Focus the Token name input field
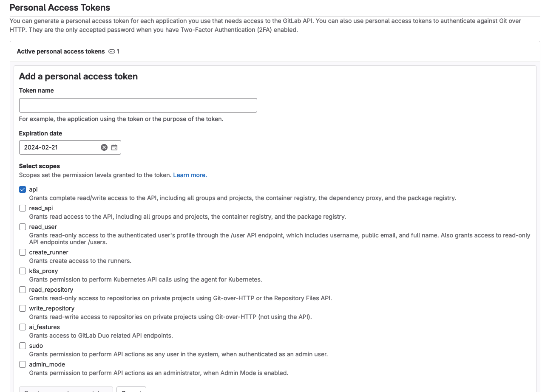 (x=138, y=105)
